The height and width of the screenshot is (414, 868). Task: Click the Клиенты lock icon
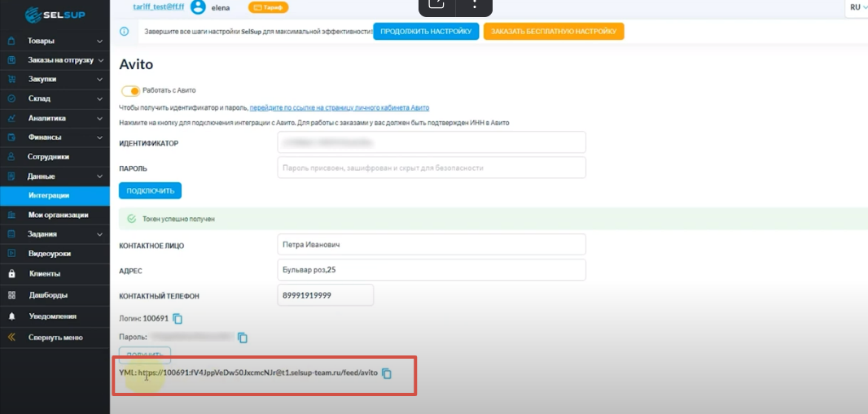pos(11,273)
